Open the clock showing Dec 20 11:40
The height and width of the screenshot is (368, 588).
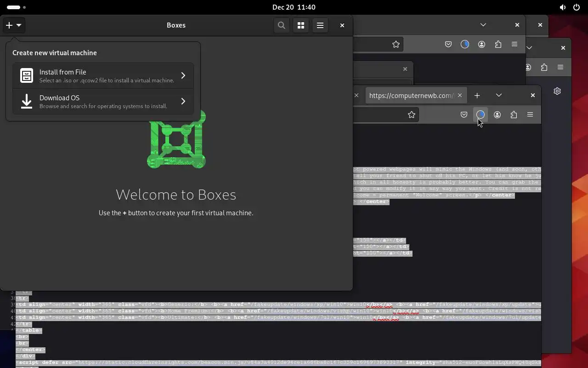point(294,7)
